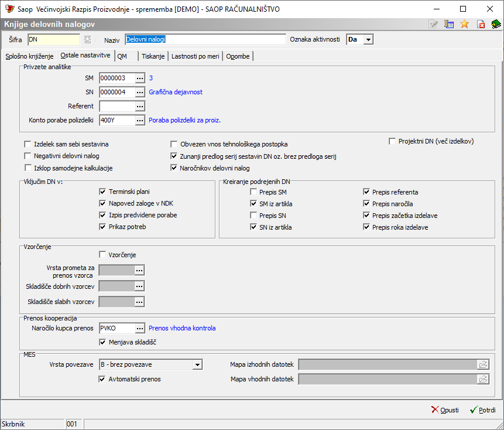The height and width of the screenshot is (430, 504).
Task: Open Naročilo kupca prenos lookup ellipsis
Action: (140, 329)
